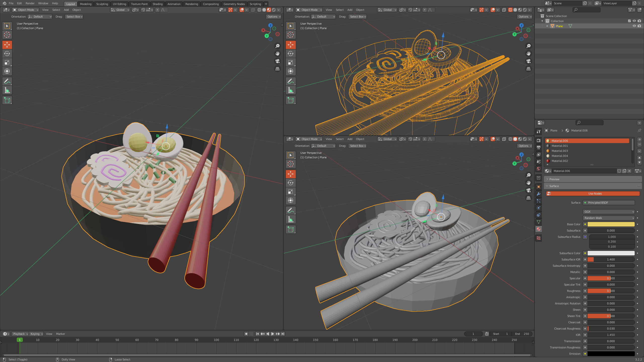Expand the Preview panel
644x362 pixels.
554,179
